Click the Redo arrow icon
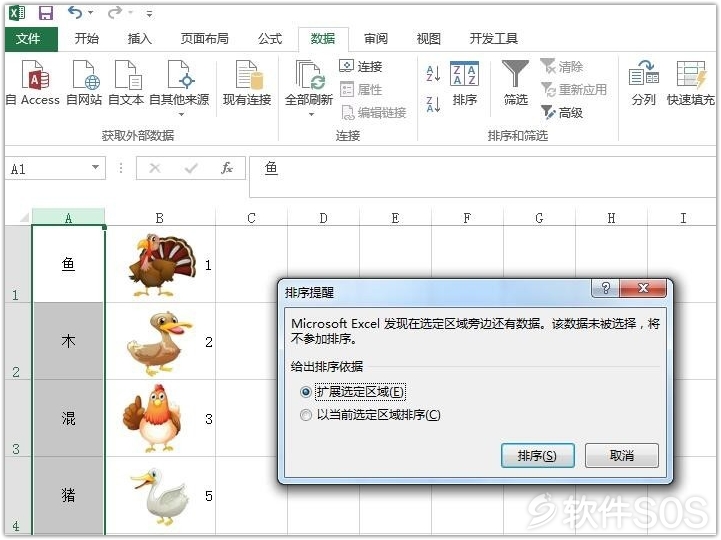The width and height of the screenshot is (721, 540). pos(114,12)
